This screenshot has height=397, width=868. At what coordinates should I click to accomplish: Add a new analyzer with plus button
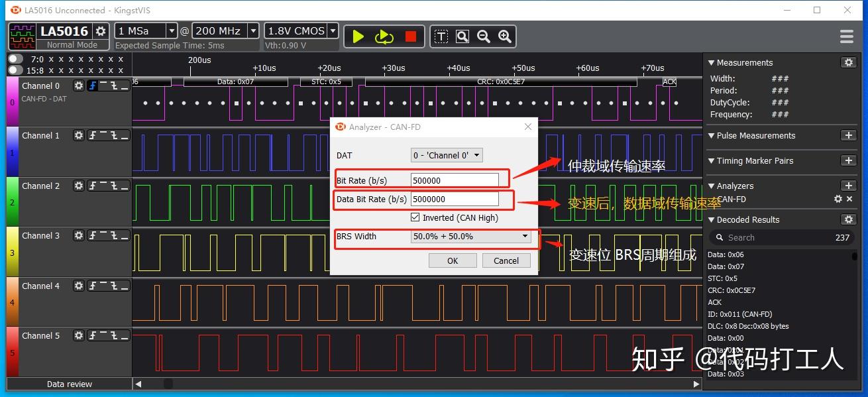click(x=848, y=186)
